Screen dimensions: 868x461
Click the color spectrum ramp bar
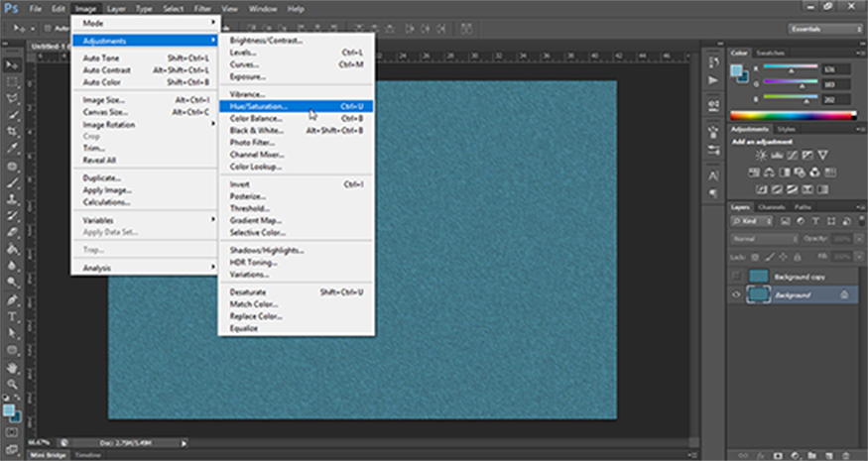point(791,116)
